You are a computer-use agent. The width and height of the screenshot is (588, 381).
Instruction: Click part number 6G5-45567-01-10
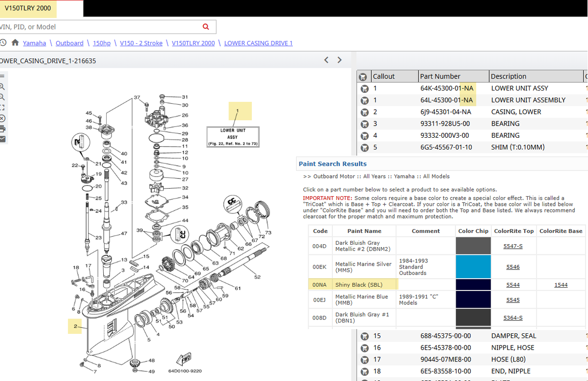pos(446,148)
